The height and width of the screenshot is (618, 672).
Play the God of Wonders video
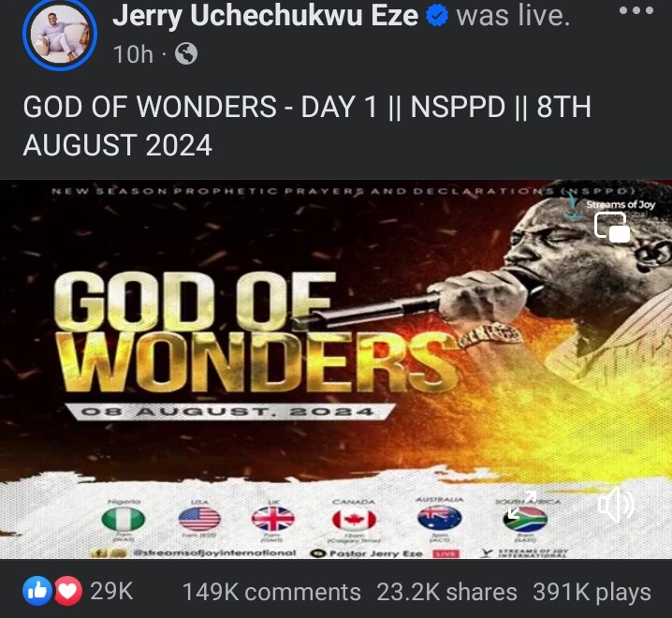pyautogui.click(x=336, y=369)
